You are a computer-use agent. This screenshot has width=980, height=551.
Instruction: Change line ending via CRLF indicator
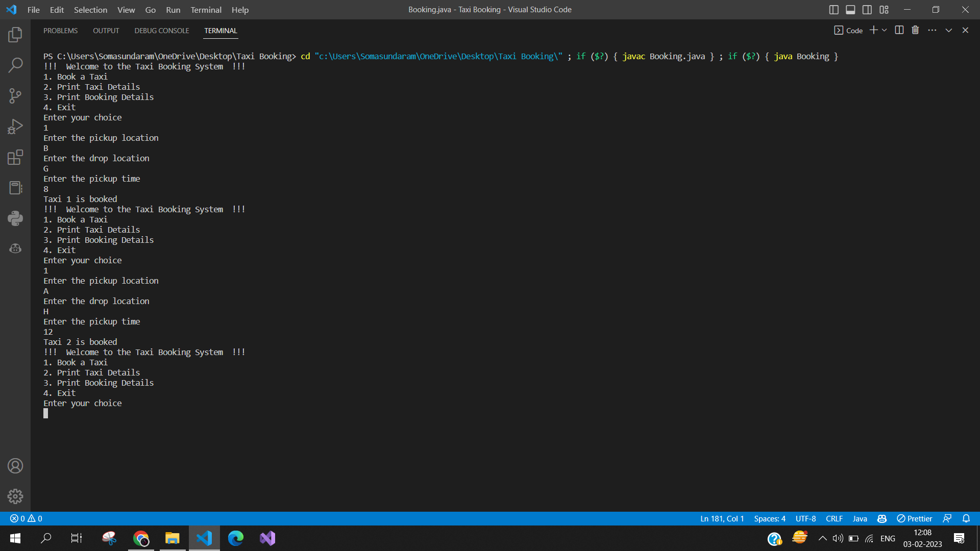[834, 518]
